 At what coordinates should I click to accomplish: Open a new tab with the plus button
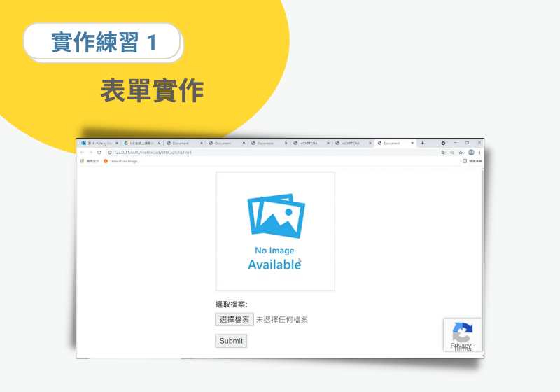423,143
